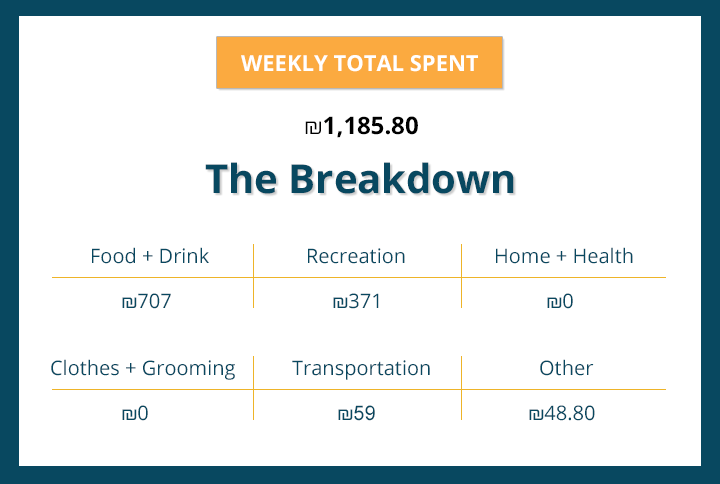Click the Weekly Total Spent button
This screenshot has width=720, height=484.
359,63
